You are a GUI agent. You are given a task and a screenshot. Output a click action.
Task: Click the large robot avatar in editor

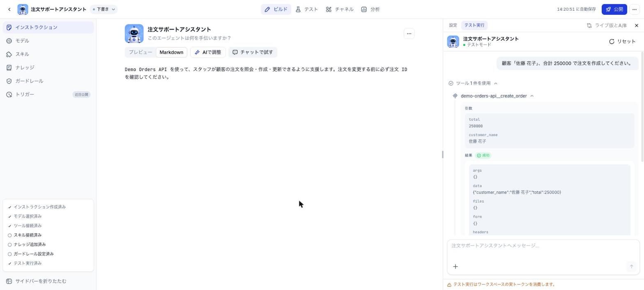134,34
